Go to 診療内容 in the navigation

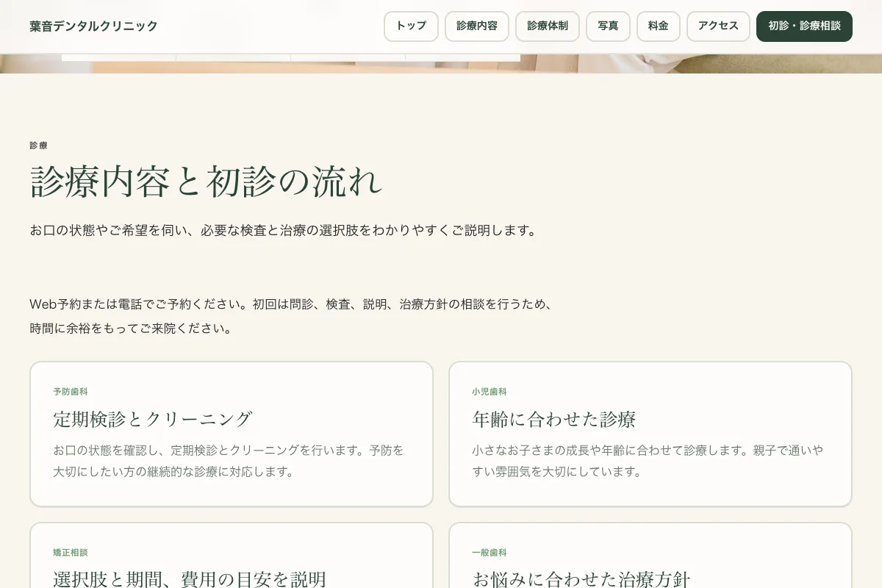click(477, 26)
